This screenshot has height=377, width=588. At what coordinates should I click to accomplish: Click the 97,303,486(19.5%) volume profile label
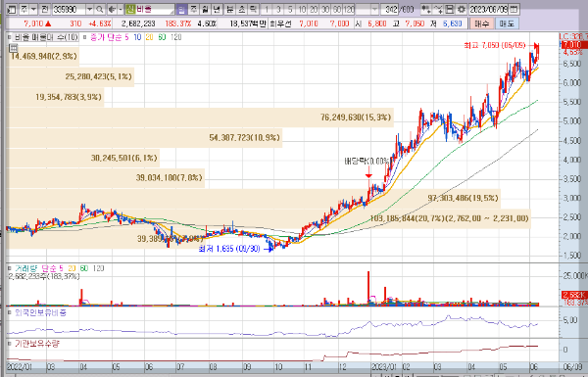pos(464,198)
